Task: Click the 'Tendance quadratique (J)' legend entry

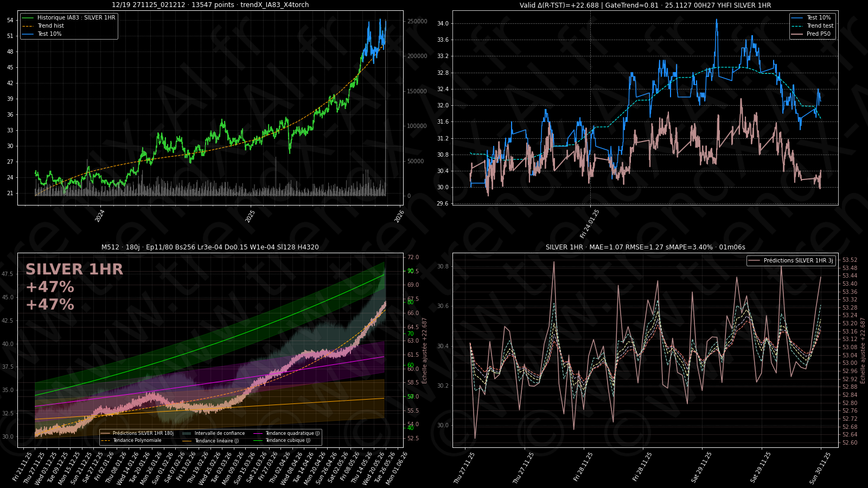Action: [292, 434]
